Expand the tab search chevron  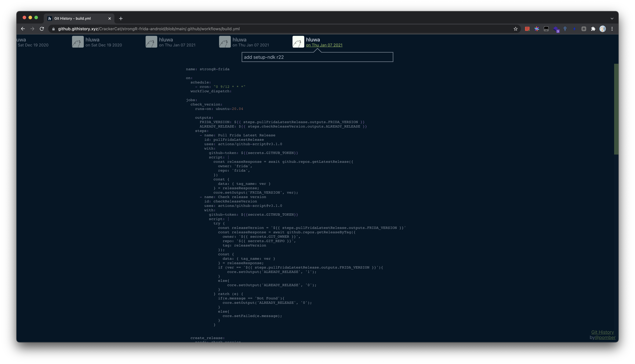(x=612, y=19)
